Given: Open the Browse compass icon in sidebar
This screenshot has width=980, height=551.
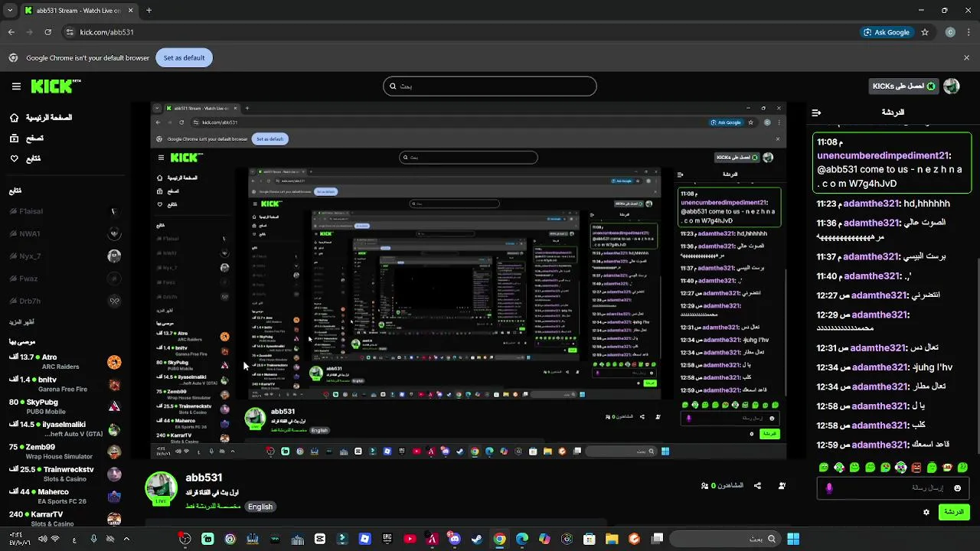Looking at the screenshot, I should pos(15,139).
